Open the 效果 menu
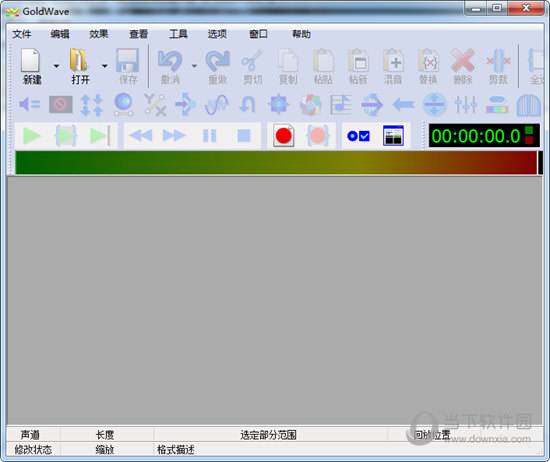 (99, 34)
